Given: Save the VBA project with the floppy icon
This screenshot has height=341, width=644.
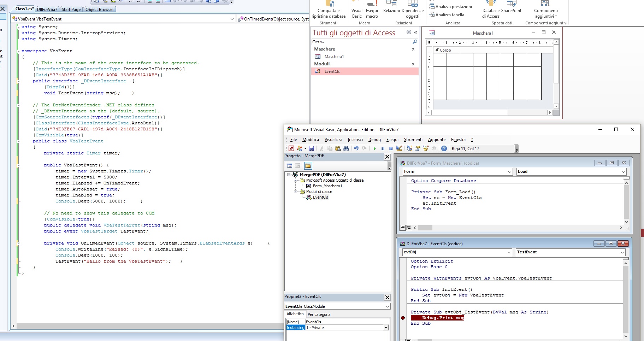Looking at the screenshot, I should 312,148.
